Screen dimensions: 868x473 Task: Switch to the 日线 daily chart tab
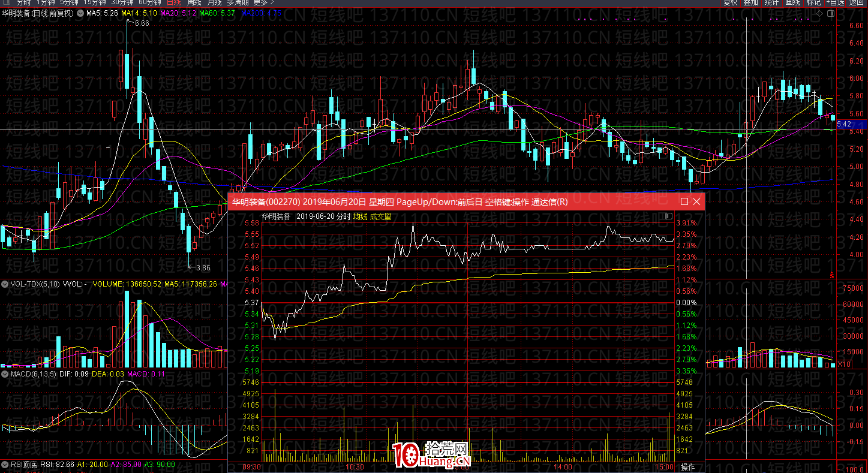(x=173, y=3)
